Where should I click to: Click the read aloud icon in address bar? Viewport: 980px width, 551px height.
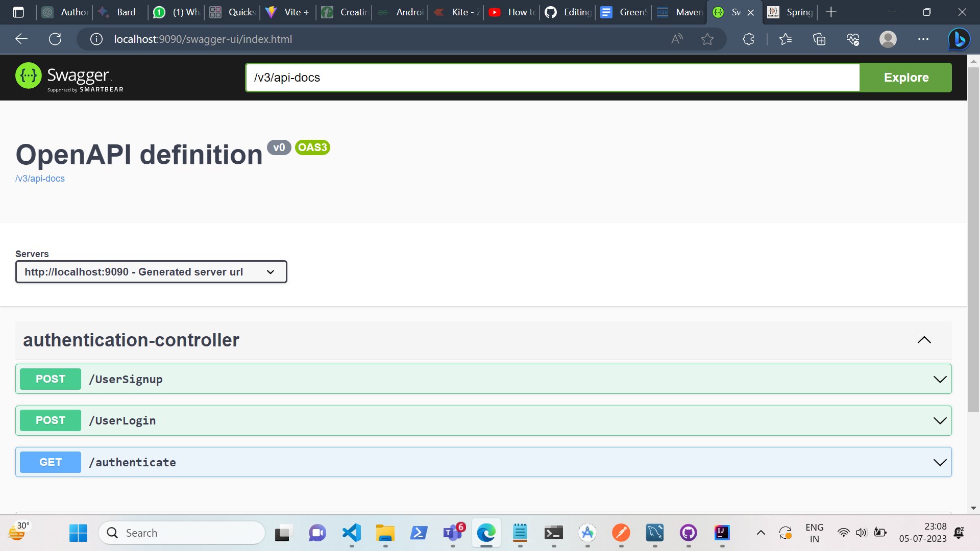tap(677, 39)
